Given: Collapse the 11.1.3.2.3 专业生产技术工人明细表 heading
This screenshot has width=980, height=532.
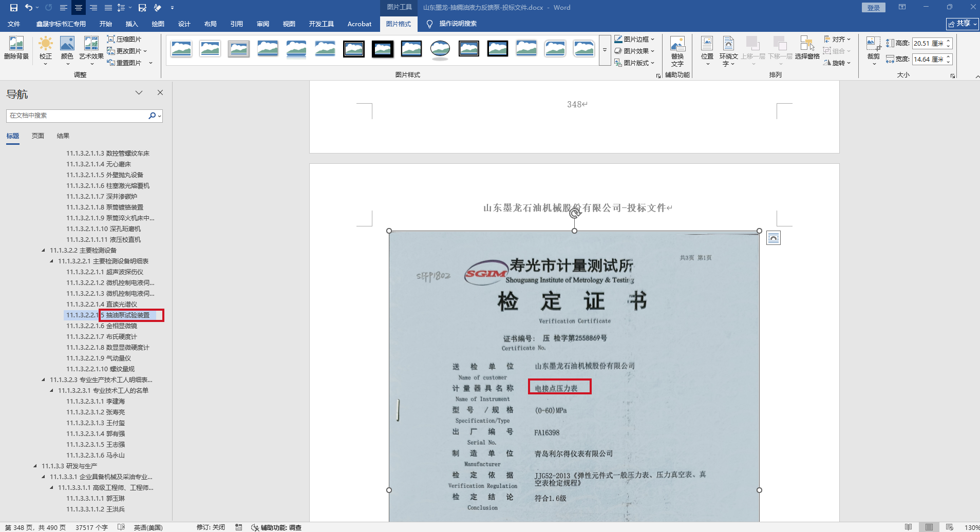Looking at the screenshot, I should [x=43, y=380].
